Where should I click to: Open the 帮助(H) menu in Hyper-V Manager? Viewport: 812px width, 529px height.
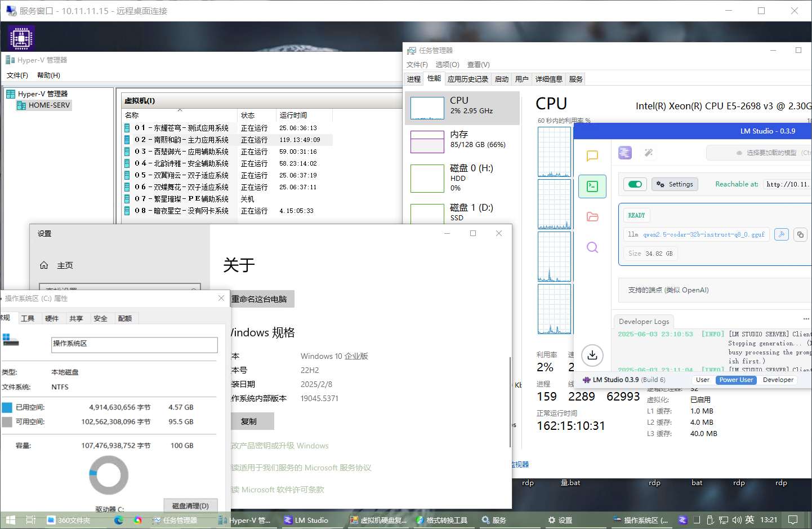48,75
